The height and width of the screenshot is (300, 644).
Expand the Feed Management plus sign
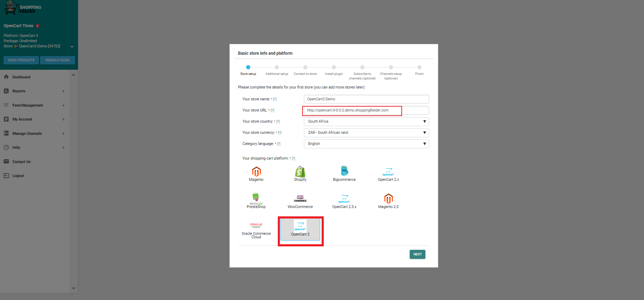click(63, 105)
